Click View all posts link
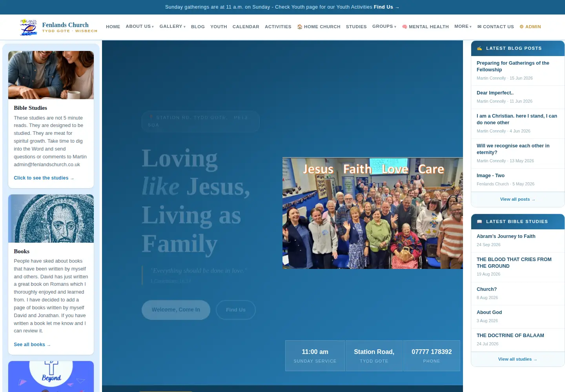565x392 pixels. 518,199
